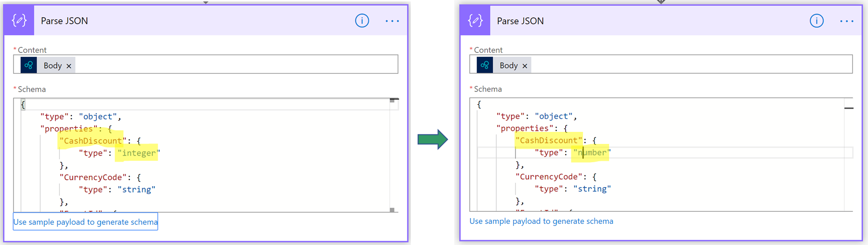868x245 pixels.
Task: Click "CurrencyCode" key in right schema
Action: (x=549, y=177)
